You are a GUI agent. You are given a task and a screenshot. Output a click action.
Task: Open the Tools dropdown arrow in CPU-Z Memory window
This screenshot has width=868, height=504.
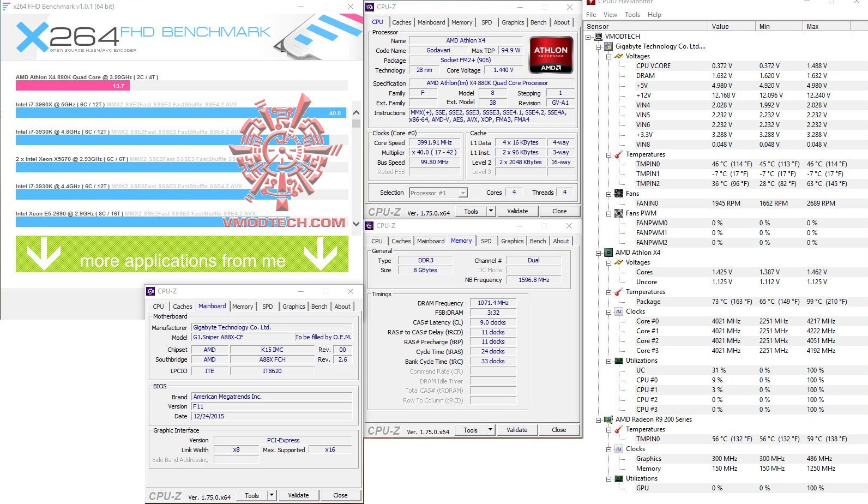(490, 430)
